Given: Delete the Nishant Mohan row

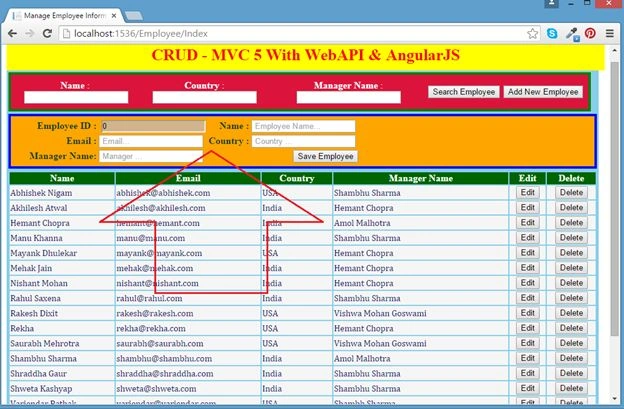Looking at the screenshot, I should click(x=571, y=283).
